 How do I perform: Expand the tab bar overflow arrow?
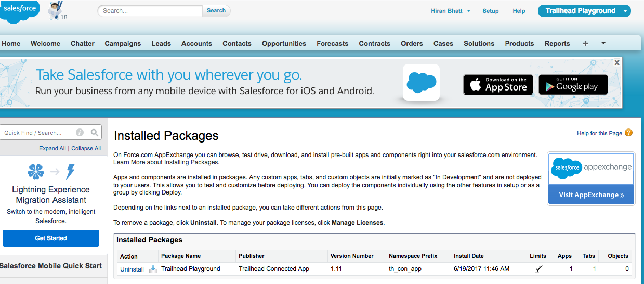point(603,43)
